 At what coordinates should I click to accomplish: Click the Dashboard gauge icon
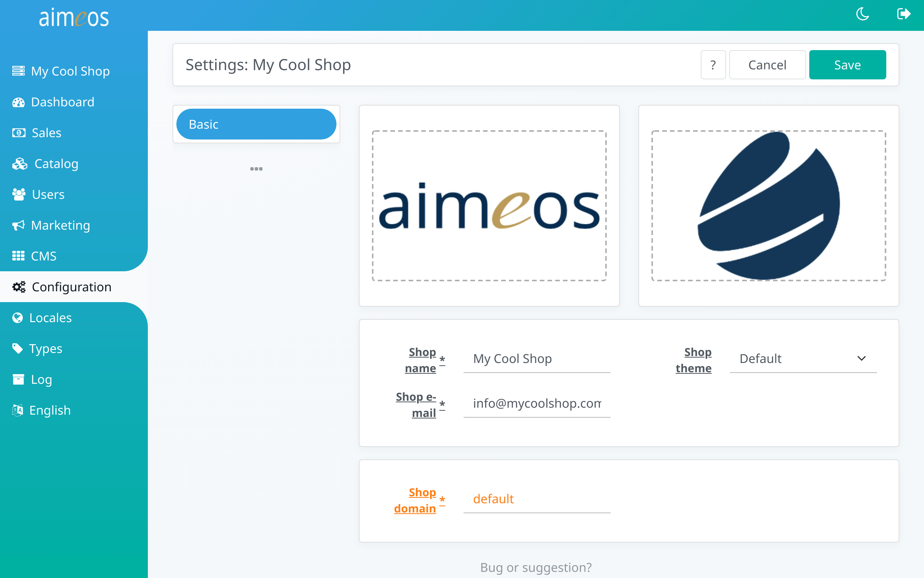click(18, 102)
